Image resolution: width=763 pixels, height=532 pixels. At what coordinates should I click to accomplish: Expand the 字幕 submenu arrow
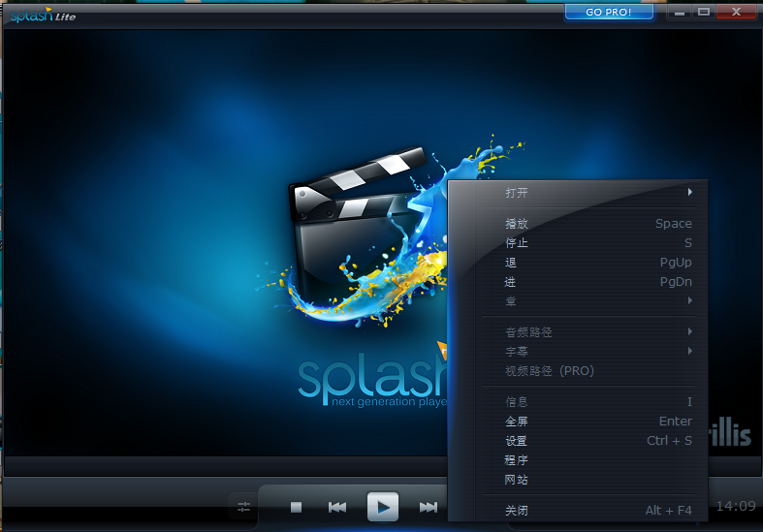pos(690,351)
